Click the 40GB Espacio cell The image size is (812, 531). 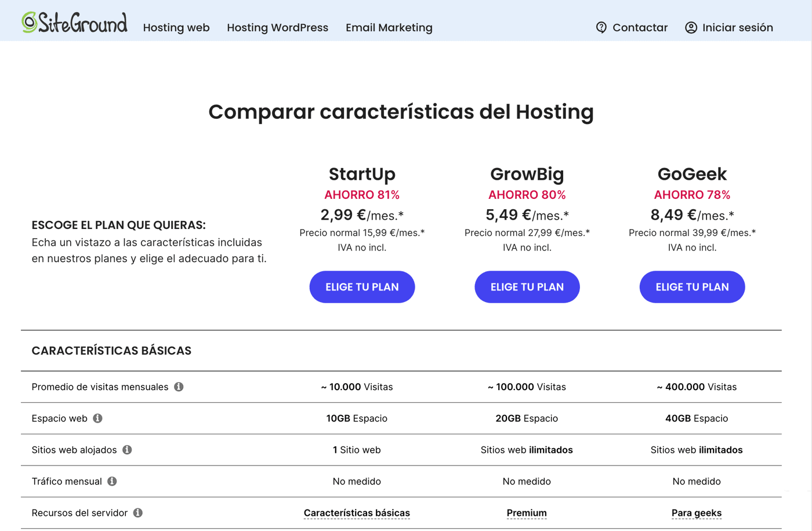point(697,418)
